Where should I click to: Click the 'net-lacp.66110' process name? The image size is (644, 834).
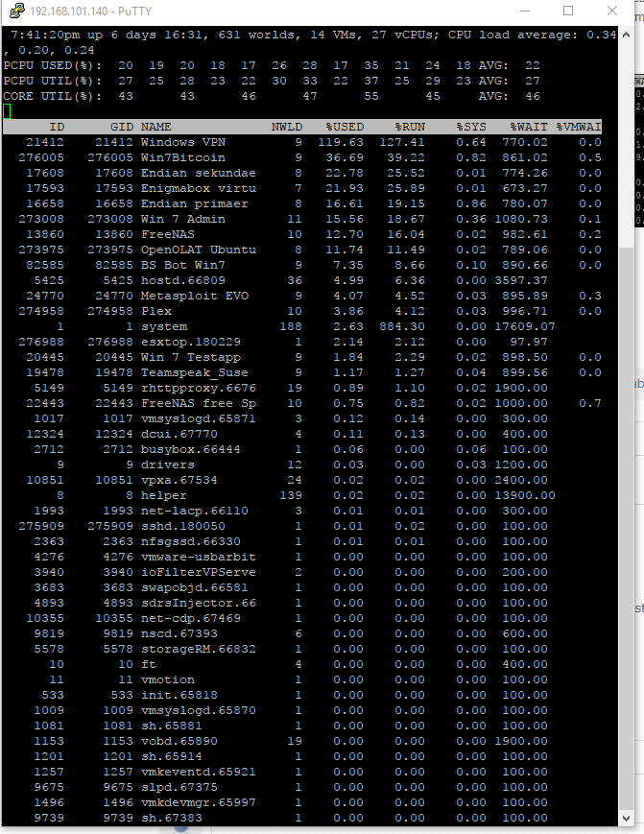(x=195, y=511)
